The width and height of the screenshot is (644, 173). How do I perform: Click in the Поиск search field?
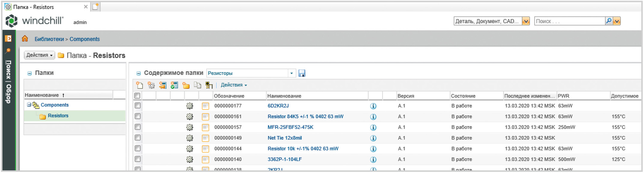[x=569, y=21]
